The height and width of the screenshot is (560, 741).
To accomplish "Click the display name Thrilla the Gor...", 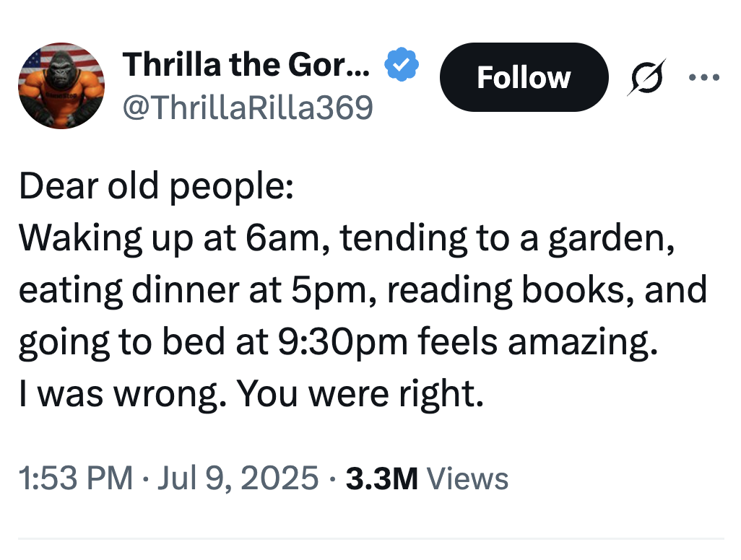I will click(x=246, y=64).
